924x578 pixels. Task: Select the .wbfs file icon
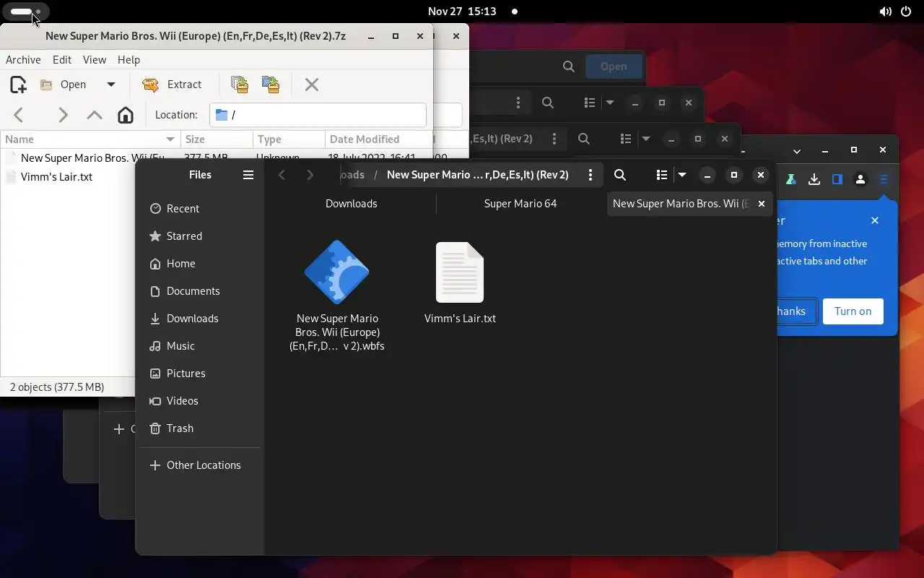(x=337, y=272)
